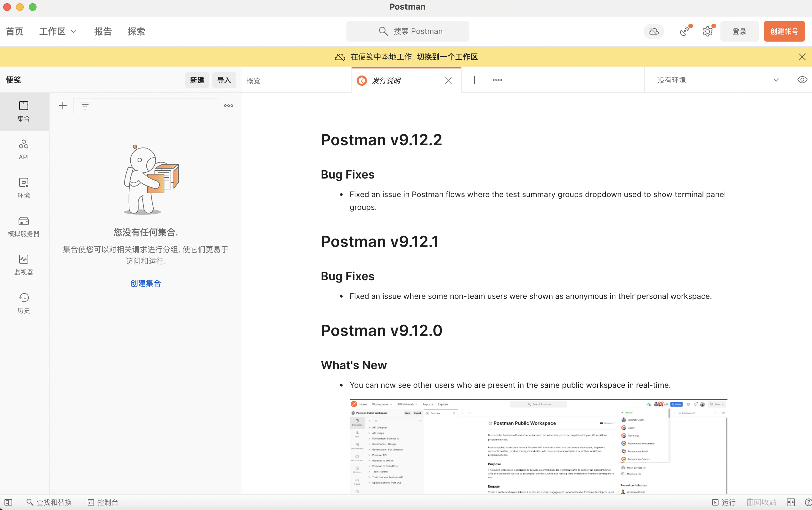Screen dimensions: 812x510
Task: Switch to the 概览 overview tab
Action: [296, 81]
